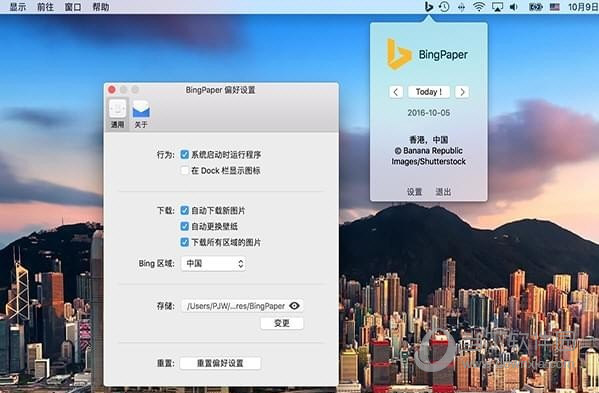Select the 通用 general preferences tab
599x393 pixels.
coord(117,114)
